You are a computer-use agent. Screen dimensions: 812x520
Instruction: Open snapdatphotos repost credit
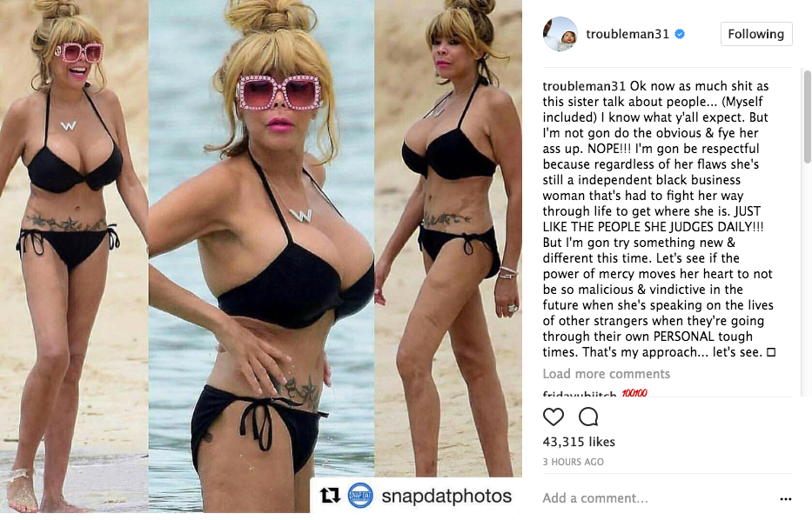446,496
